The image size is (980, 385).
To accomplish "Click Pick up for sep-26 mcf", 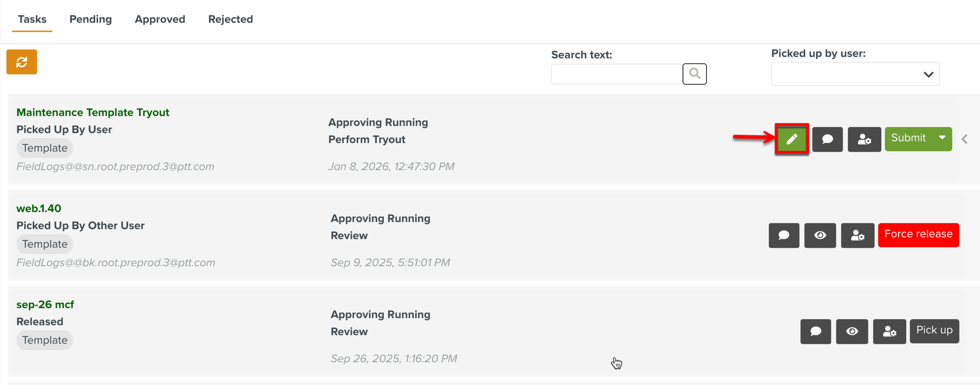I will pyautogui.click(x=934, y=331).
